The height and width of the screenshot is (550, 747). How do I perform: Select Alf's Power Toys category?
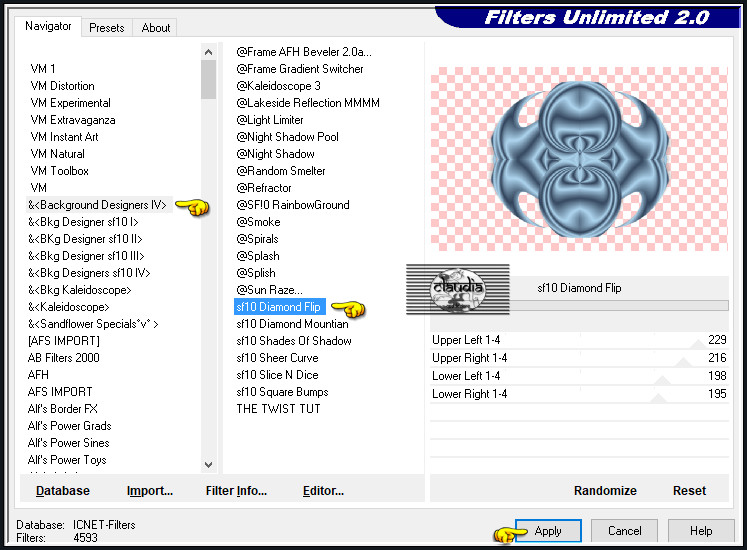coord(67,460)
